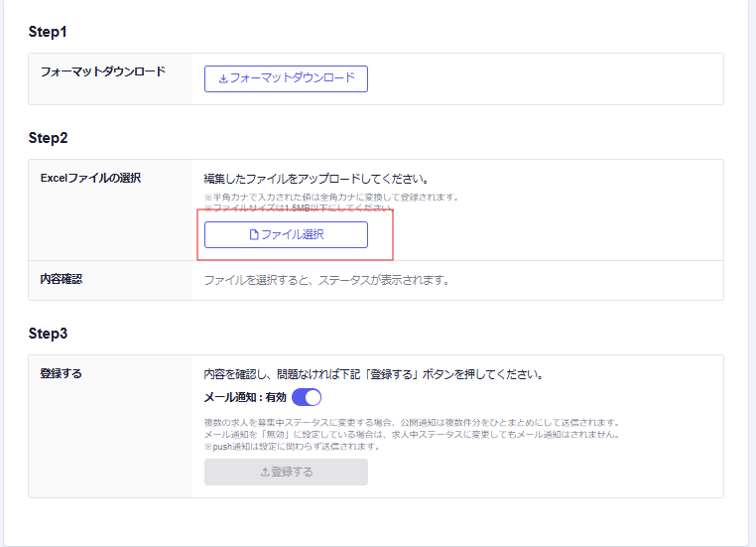Click the フォーマットダウンロード button

286,78
